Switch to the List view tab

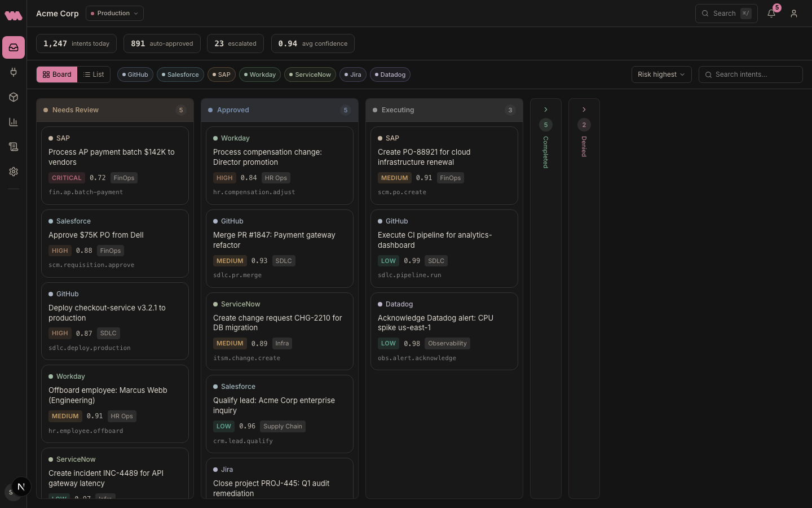tap(94, 75)
